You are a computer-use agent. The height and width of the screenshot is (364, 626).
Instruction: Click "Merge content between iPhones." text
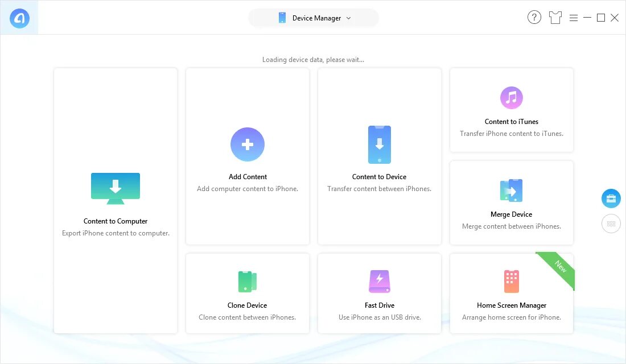(x=512, y=226)
